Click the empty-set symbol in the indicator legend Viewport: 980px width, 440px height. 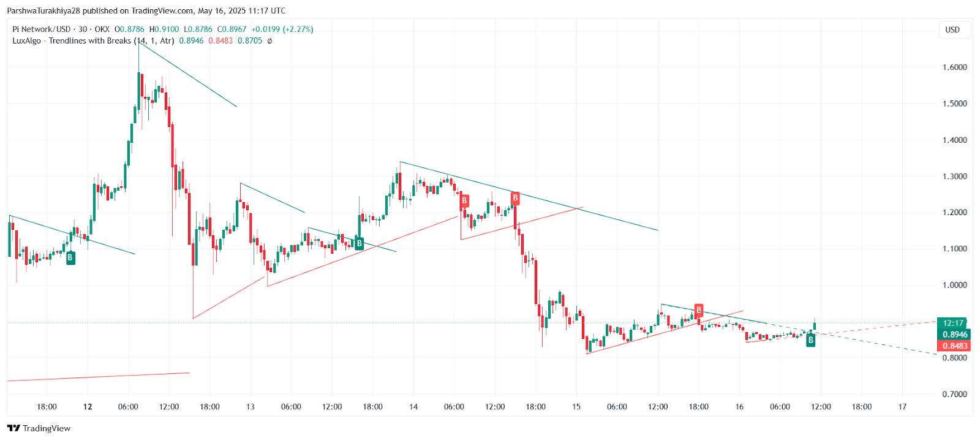point(269,41)
